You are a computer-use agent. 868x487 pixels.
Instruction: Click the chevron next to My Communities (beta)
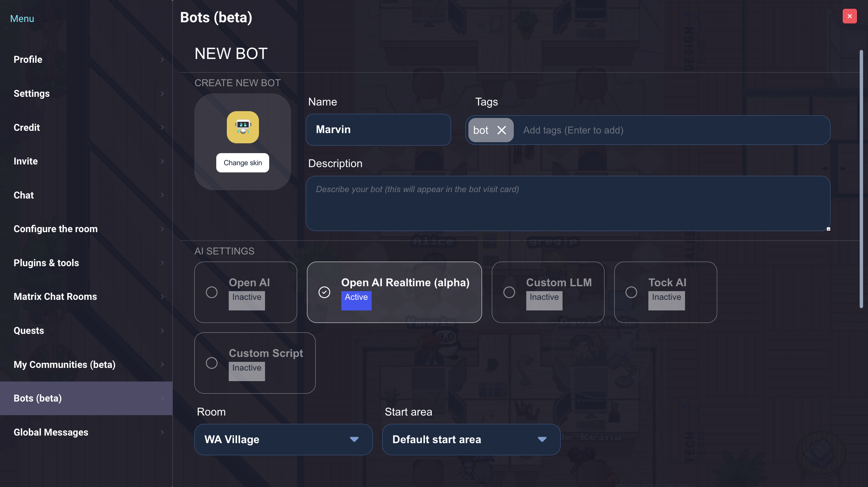[x=162, y=364]
